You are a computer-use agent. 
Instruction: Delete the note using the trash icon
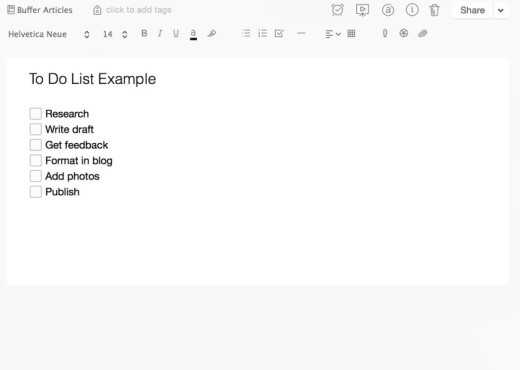(x=434, y=10)
